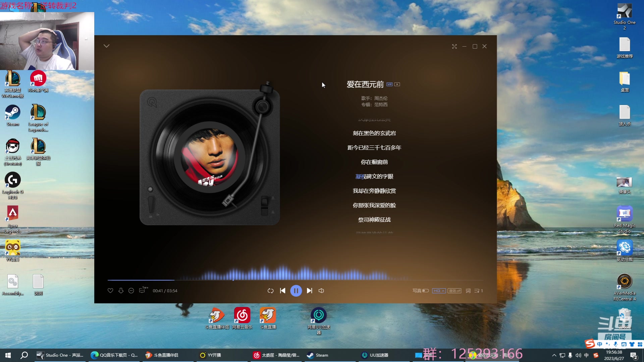
Task: Click the MV playback badge beside song title
Action: 397,84
